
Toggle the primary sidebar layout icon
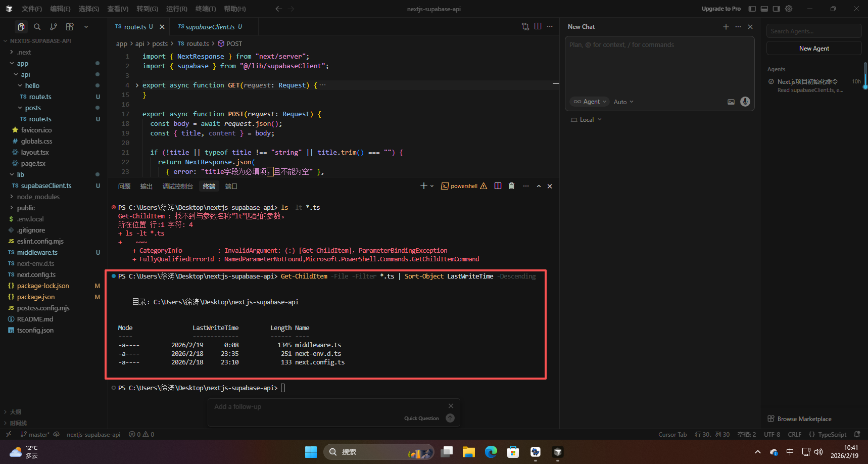click(x=752, y=9)
